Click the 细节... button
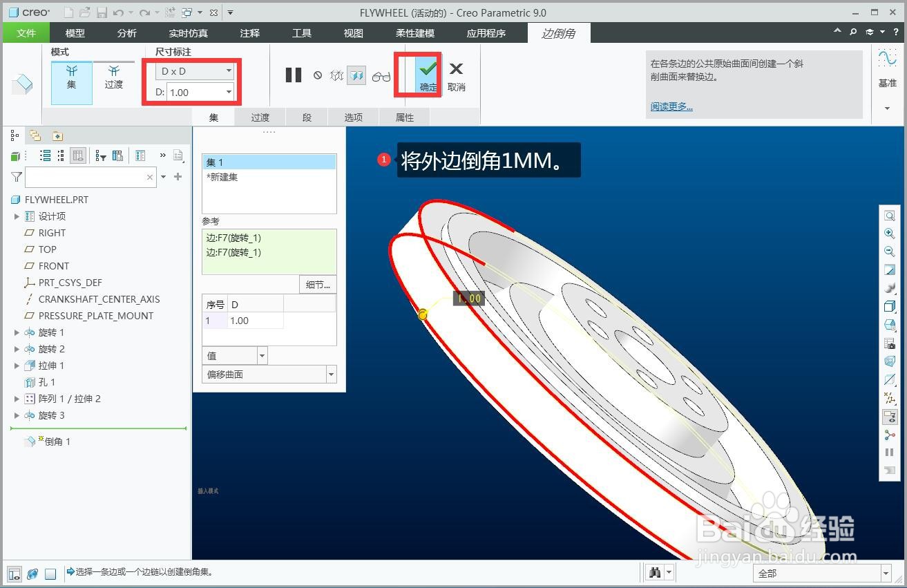This screenshot has width=907, height=588. point(318,284)
